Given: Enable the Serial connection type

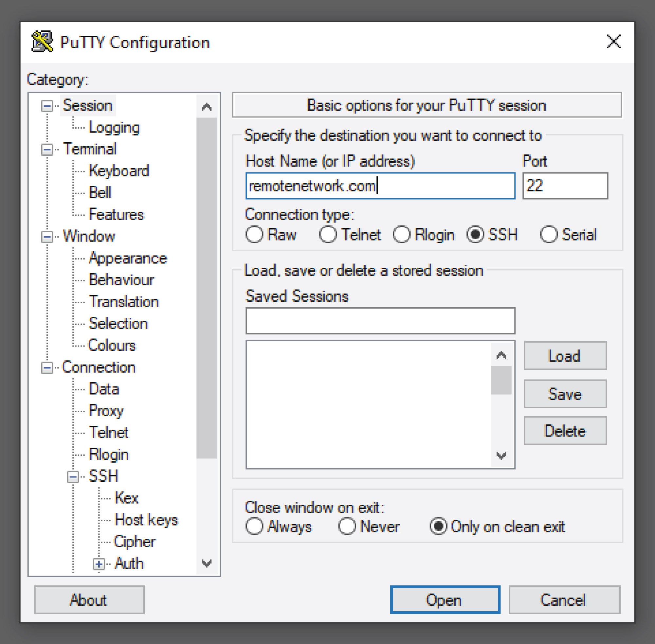Looking at the screenshot, I should [549, 234].
